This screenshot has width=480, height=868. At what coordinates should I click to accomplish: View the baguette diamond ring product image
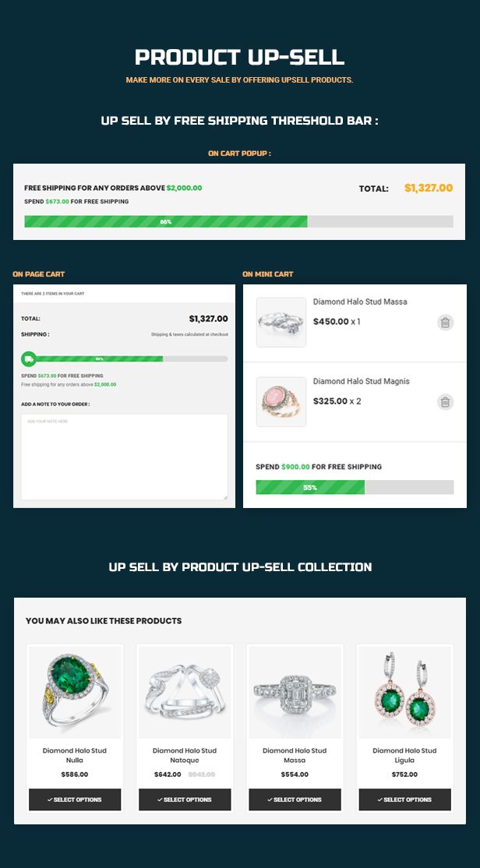click(x=295, y=692)
